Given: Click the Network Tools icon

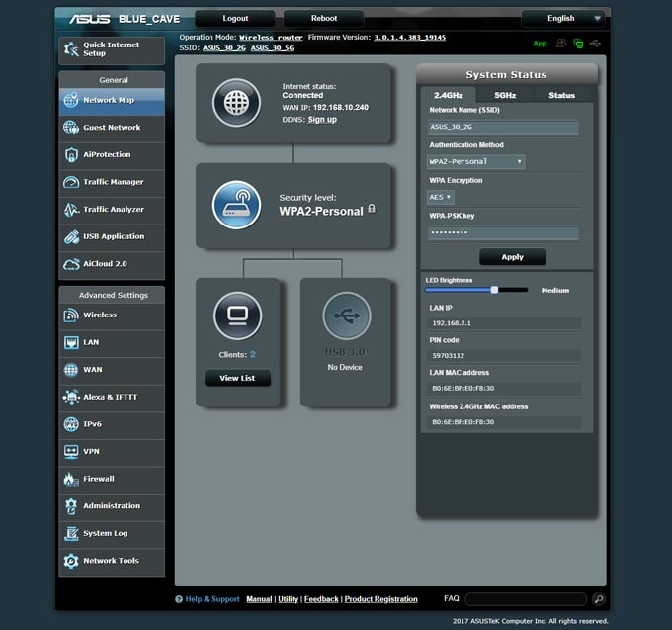Looking at the screenshot, I should (71, 561).
